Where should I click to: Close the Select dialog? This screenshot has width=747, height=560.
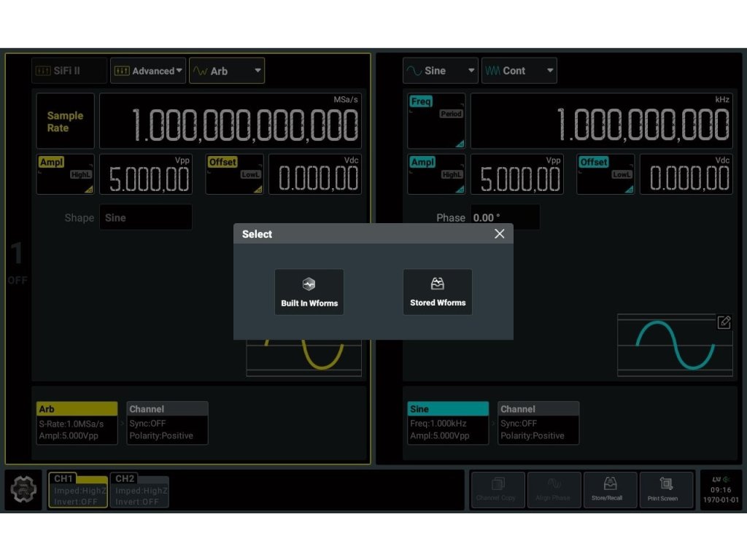pyautogui.click(x=499, y=234)
